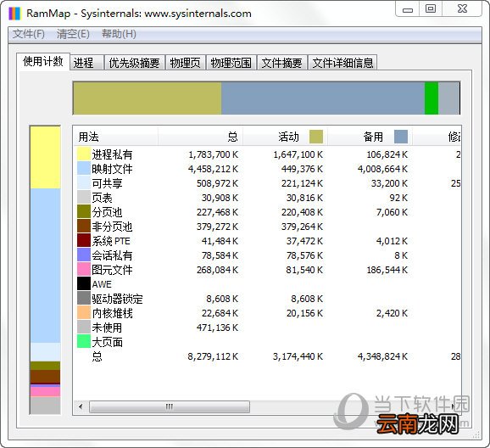This screenshot has width=490, height=448.
Task: Click the black swatch beside AWE
Action: click(84, 284)
